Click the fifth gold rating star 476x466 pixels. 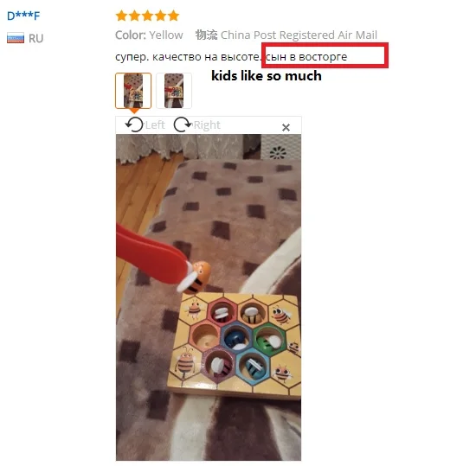174,16
